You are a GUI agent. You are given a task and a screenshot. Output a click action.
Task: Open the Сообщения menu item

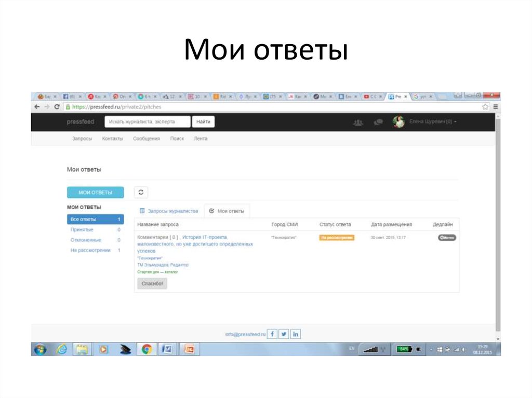[147, 139]
